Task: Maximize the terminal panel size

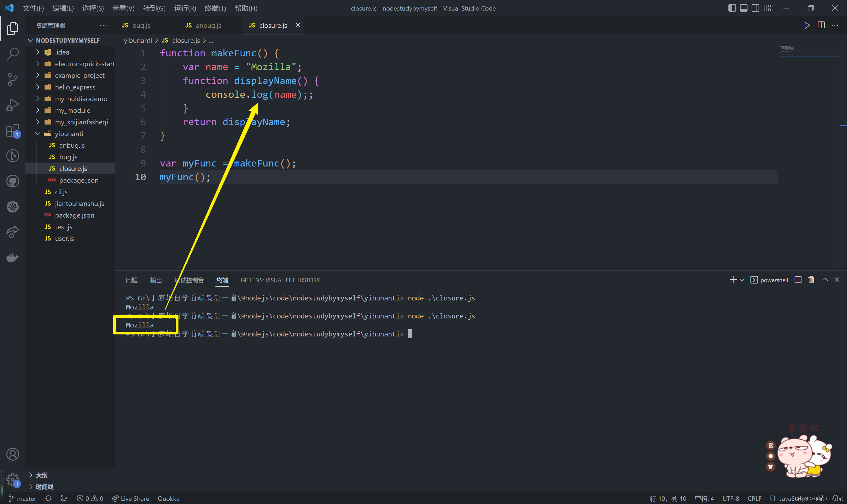Action: (x=825, y=280)
